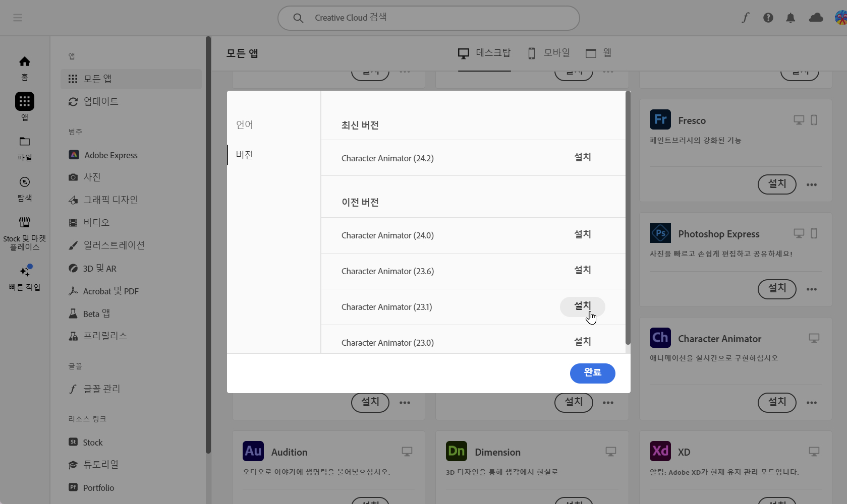Choose Acrobat and PDF category

click(131, 291)
